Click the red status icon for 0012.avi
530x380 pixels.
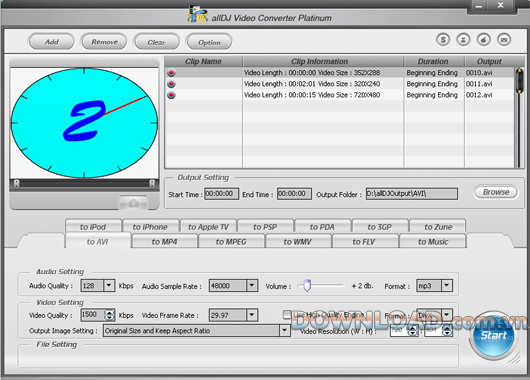[171, 95]
